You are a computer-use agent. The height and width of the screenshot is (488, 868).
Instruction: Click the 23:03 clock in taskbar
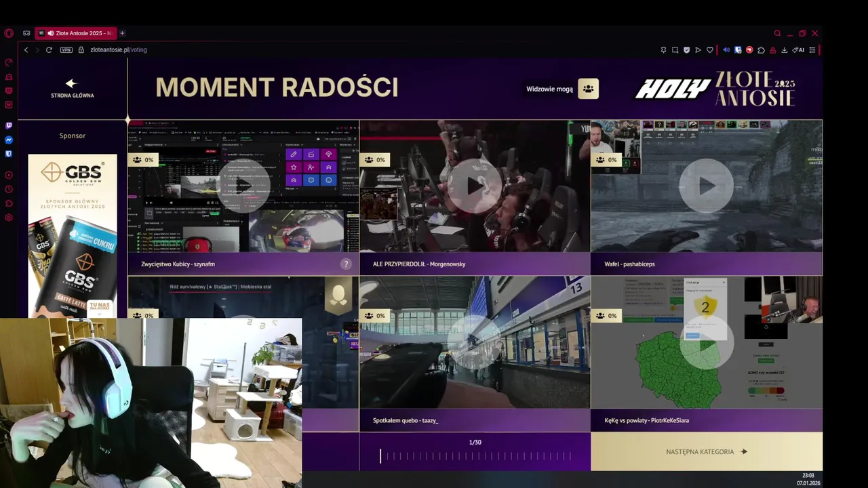tap(808, 476)
